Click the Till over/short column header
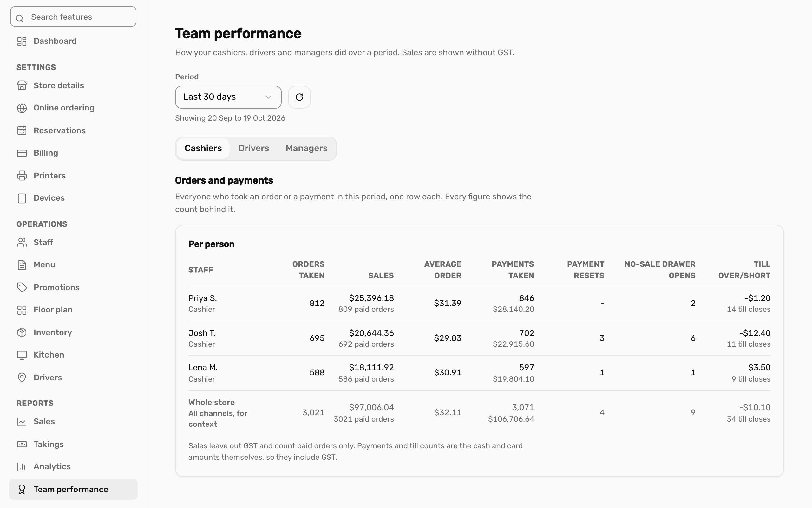812x508 pixels. [744, 270]
